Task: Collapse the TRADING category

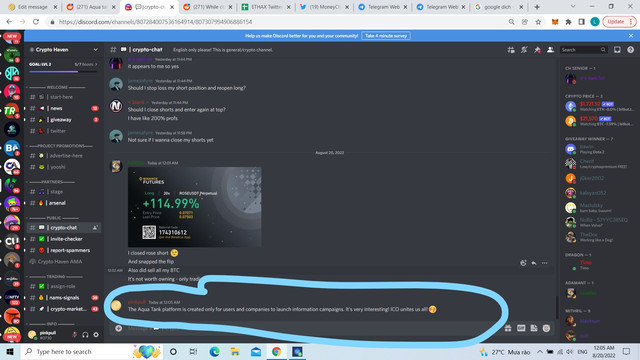Action: coord(56,277)
